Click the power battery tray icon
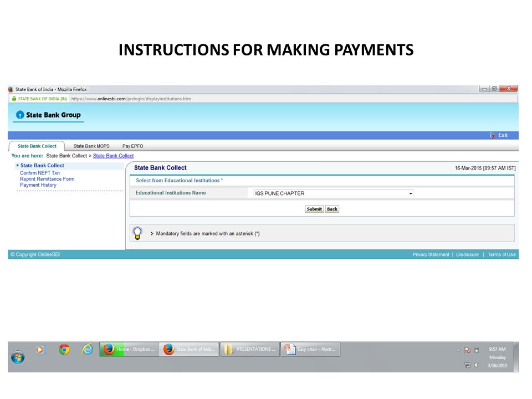Viewport: 532px width, 399px height. coord(477,350)
